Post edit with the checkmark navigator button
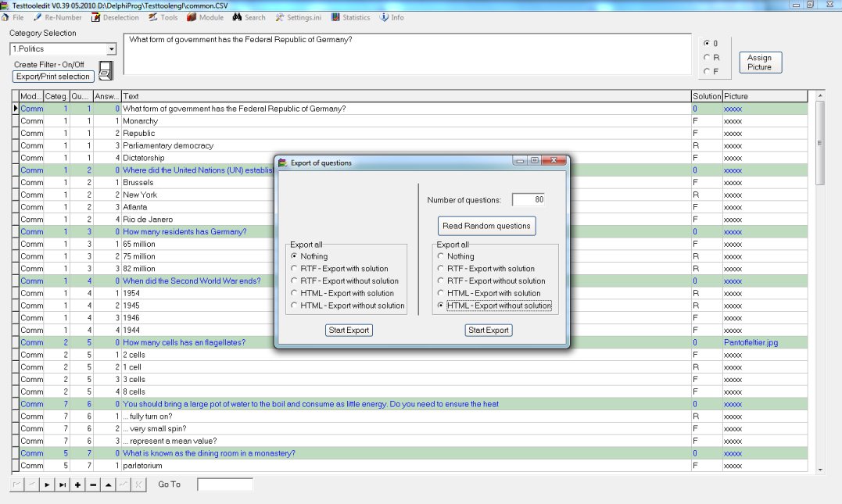This screenshot has width=842, height=504. [124, 484]
